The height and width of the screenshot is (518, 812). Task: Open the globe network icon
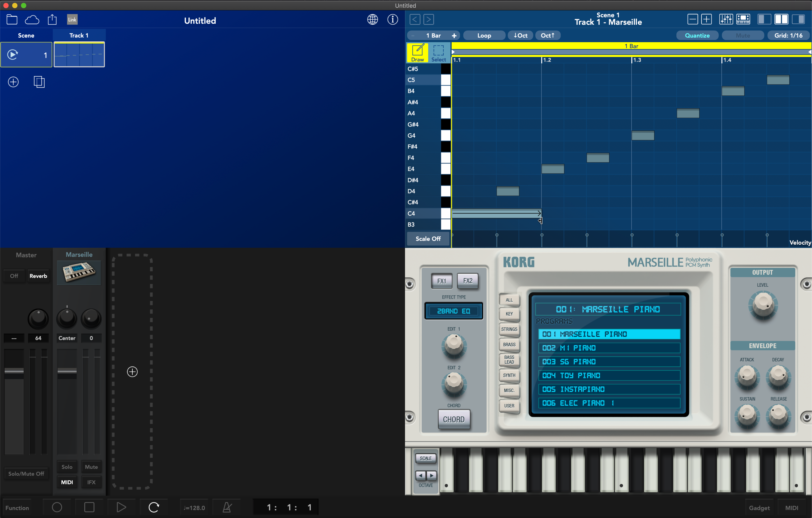[x=372, y=20]
